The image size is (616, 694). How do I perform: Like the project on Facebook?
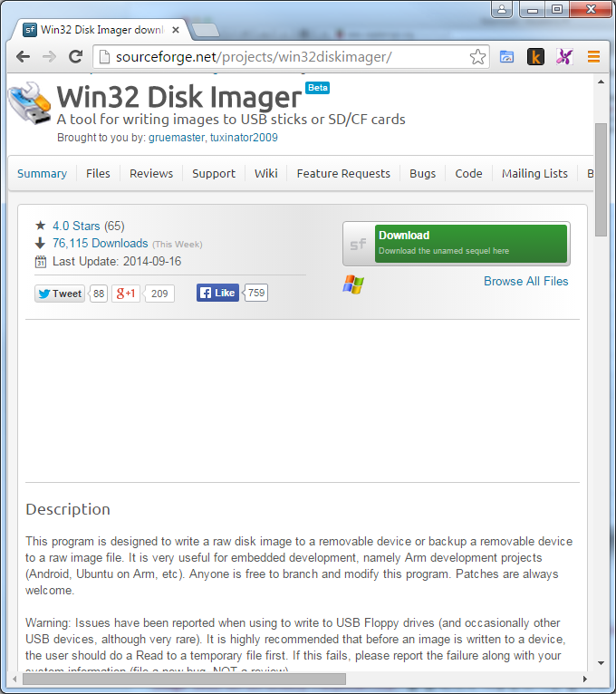(x=217, y=293)
